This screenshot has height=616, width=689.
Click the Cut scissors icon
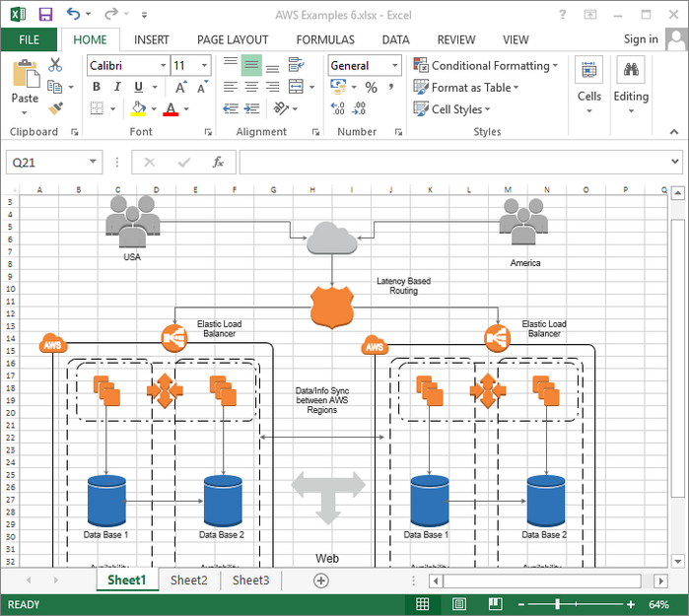point(55,65)
